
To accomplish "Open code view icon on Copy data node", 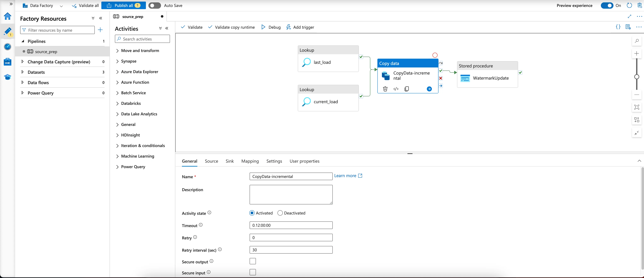I will click(x=396, y=89).
